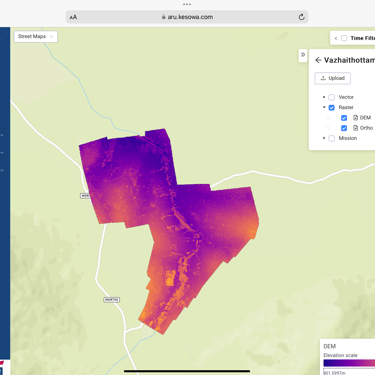Image resolution: width=375 pixels, height=375 pixels.
Task: Reload the page in browser address bar
Action: coord(301,17)
